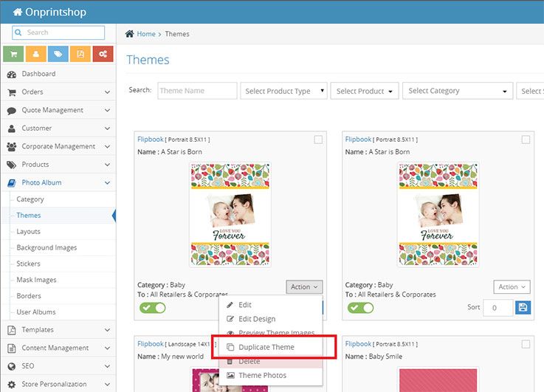Select Duplicate Theme from the action menu
The height and width of the screenshot is (392, 544).
(x=266, y=347)
